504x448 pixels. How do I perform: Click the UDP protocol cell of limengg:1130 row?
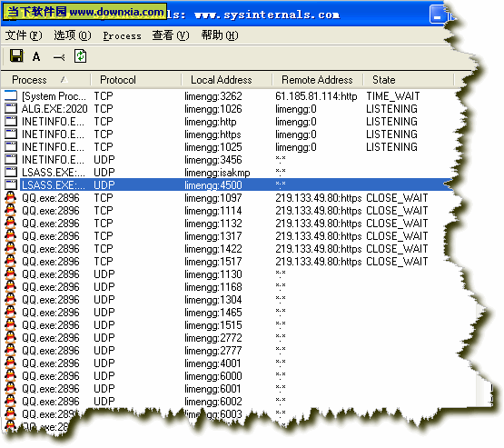(x=104, y=274)
